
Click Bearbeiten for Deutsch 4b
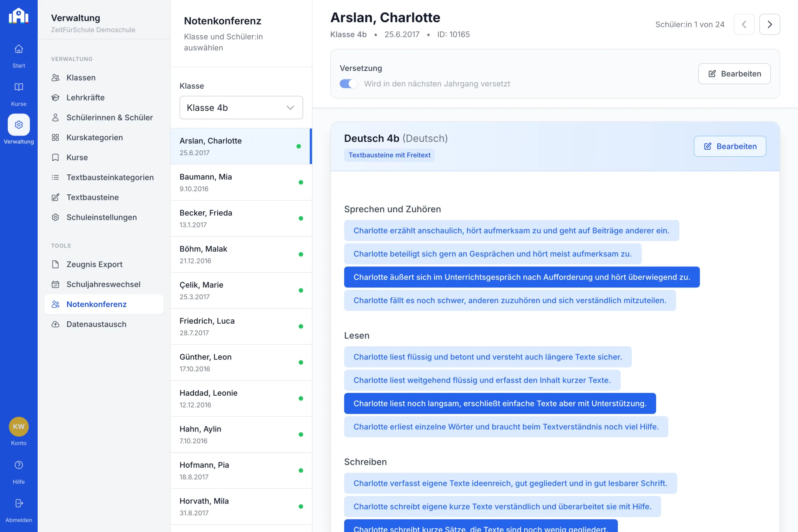tap(730, 146)
